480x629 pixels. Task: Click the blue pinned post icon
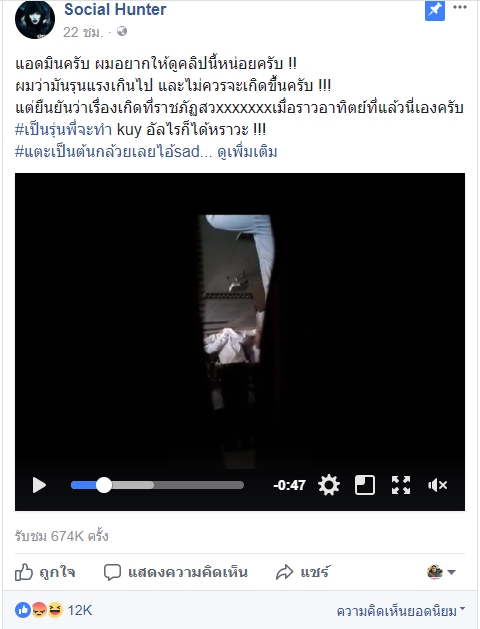click(x=435, y=10)
